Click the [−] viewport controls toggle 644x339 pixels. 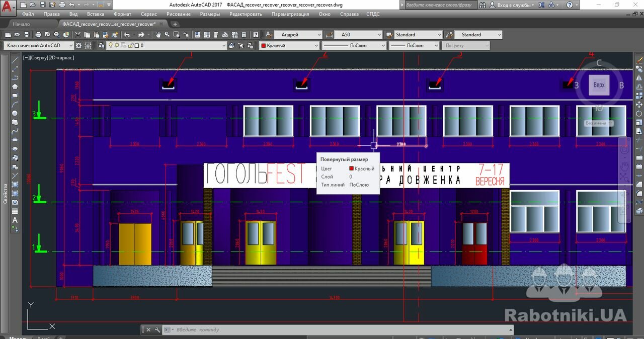pyautogui.click(x=26, y=58)
